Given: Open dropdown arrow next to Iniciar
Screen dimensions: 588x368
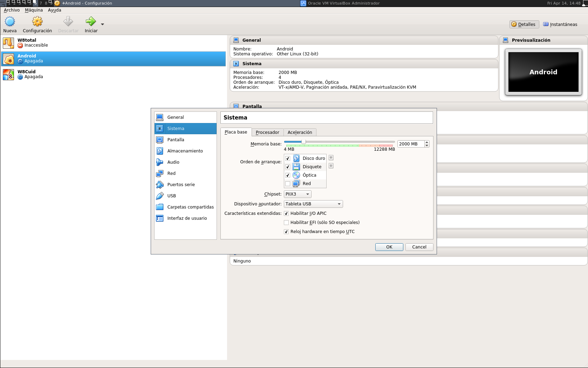Looking at the screenshot, I should click(102, 24).
